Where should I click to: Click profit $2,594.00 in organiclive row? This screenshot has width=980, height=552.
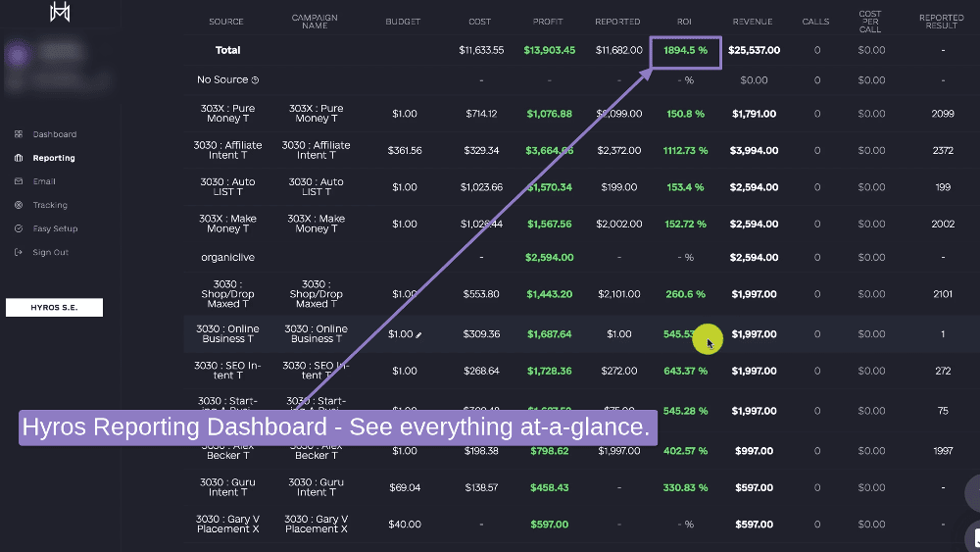pyautogui.click(x=550, y=258)
